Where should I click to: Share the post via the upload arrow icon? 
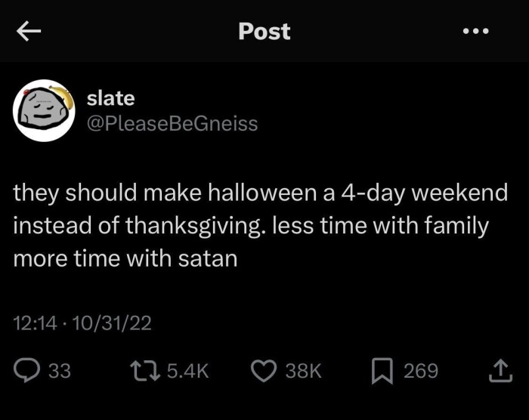500,370
